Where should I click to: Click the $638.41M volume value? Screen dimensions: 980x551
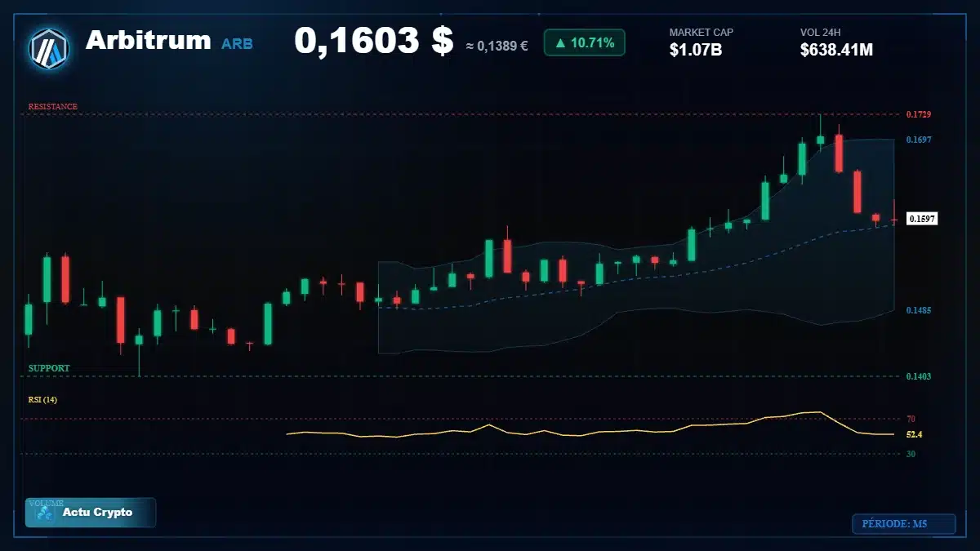[x=836, y=51]
